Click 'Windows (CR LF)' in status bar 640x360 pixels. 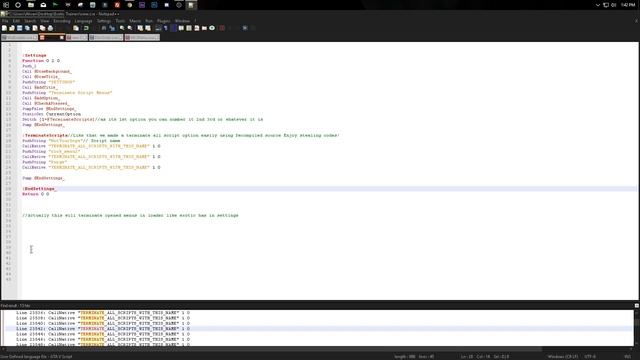[x=563, y=357]
